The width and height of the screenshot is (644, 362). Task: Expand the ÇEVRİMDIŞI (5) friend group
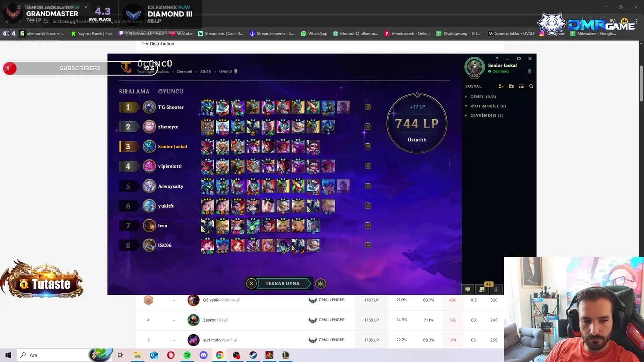[x=484, y=115]
